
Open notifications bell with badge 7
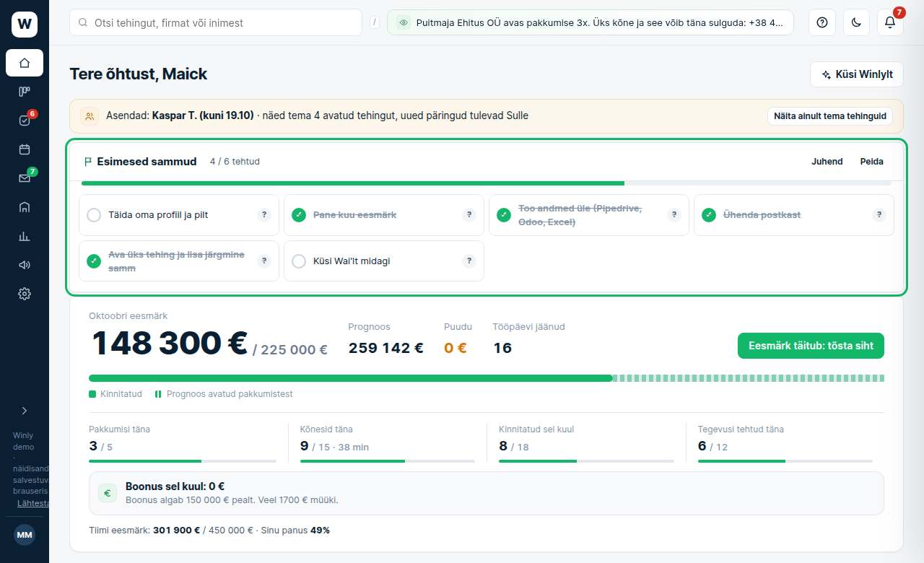click(890, 22)
